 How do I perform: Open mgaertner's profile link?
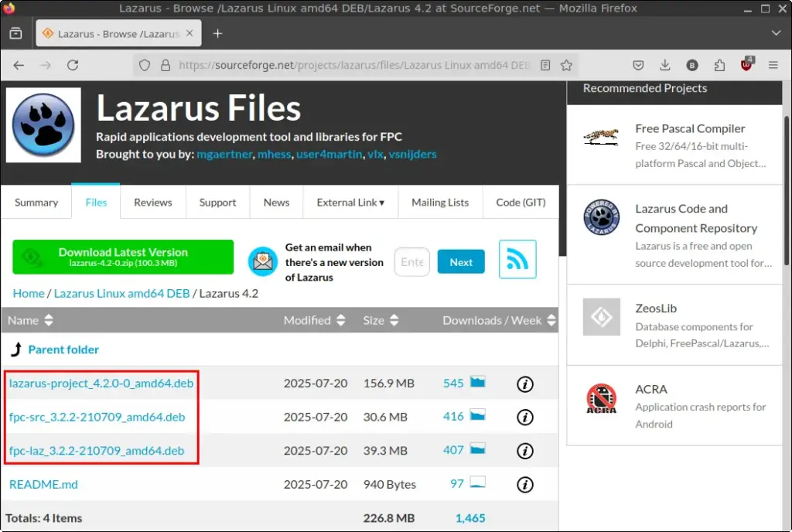(224, 154)
